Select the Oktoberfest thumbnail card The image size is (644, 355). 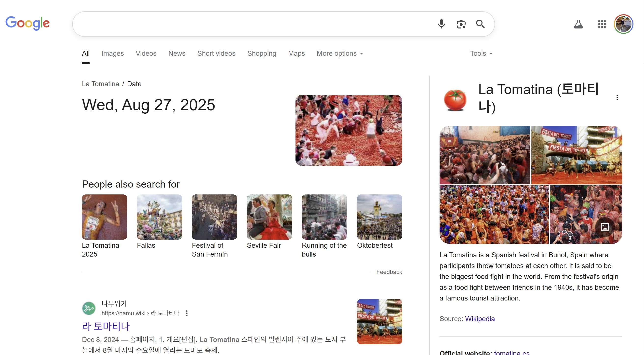pos(380,217)
